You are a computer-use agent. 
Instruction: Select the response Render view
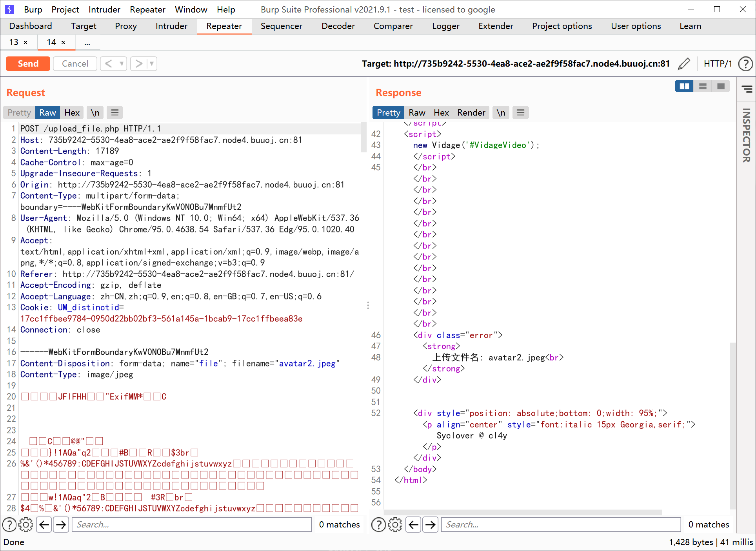click(x=471, y=113)
